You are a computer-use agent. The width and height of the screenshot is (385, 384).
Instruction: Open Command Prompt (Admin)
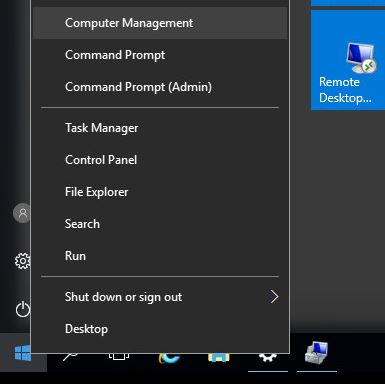click(160, 87)
